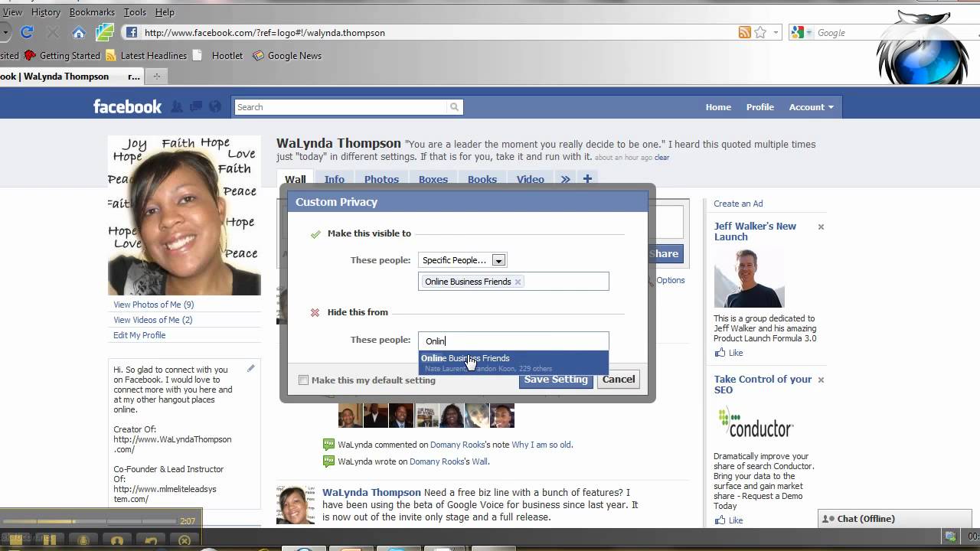The height and width of the screenshot is (551, 980).
Task: Click the search magnifier icon
Action: (454, 107)
